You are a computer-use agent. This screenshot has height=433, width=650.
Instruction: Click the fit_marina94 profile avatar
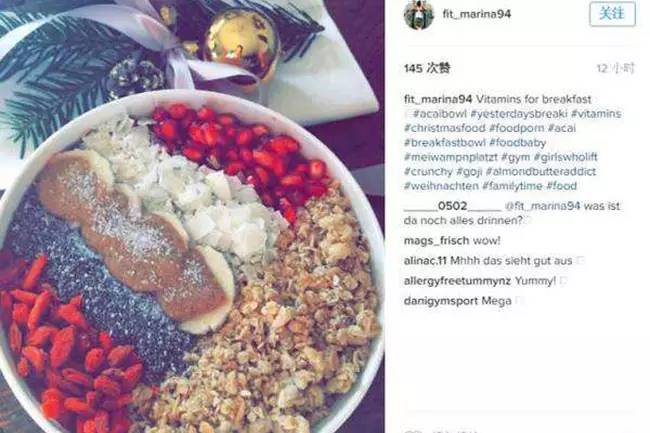pos(419,14)
